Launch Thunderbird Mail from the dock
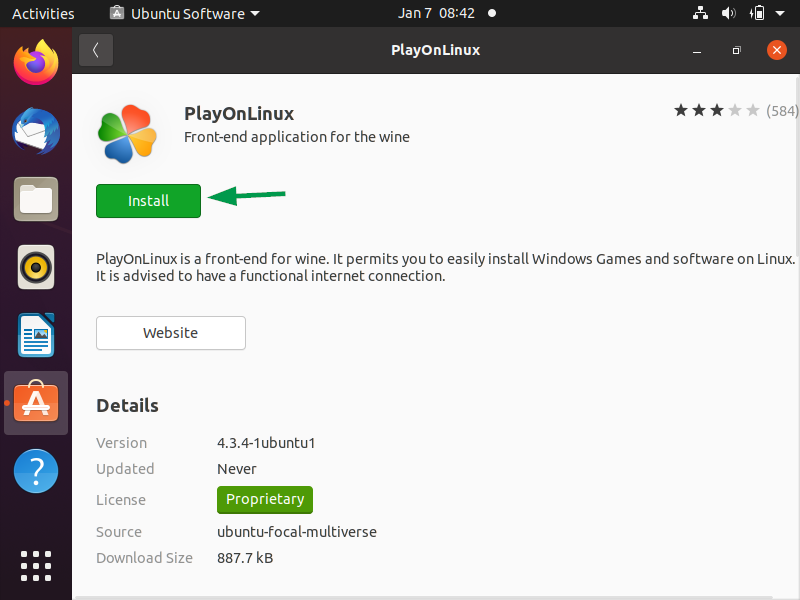Viewport: 800px width, 600px height. [x=36, y=131]
